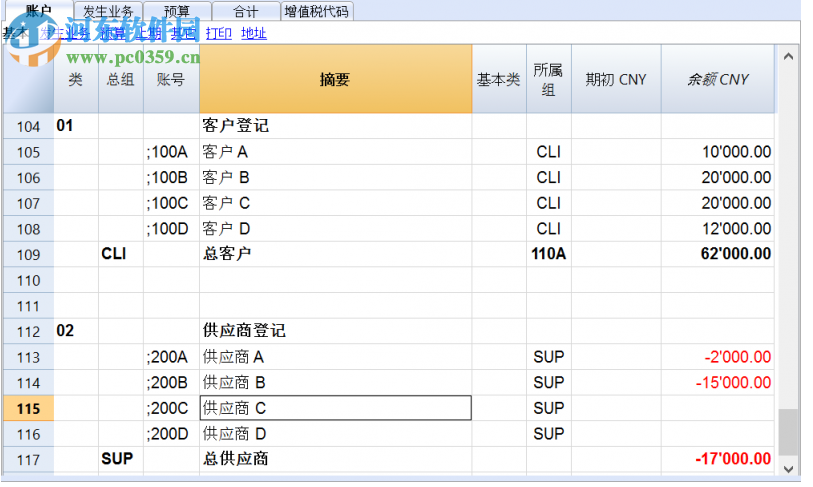Switch to the 预算 tab
Screen dimensions: 813x487
(177, 11)
